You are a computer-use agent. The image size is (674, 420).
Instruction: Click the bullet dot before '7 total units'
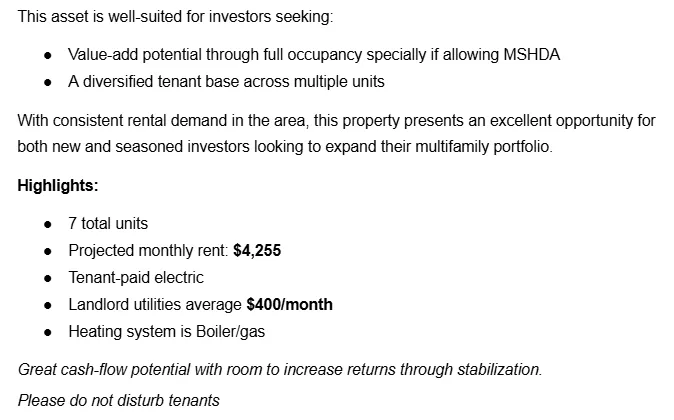[48, 225]
